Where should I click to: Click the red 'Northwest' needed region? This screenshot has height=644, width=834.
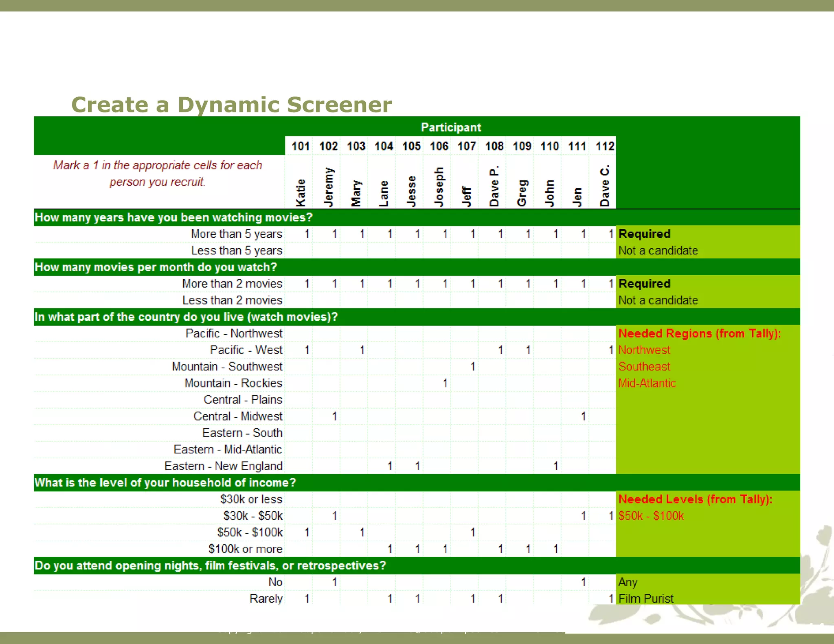tap(644, 350)
